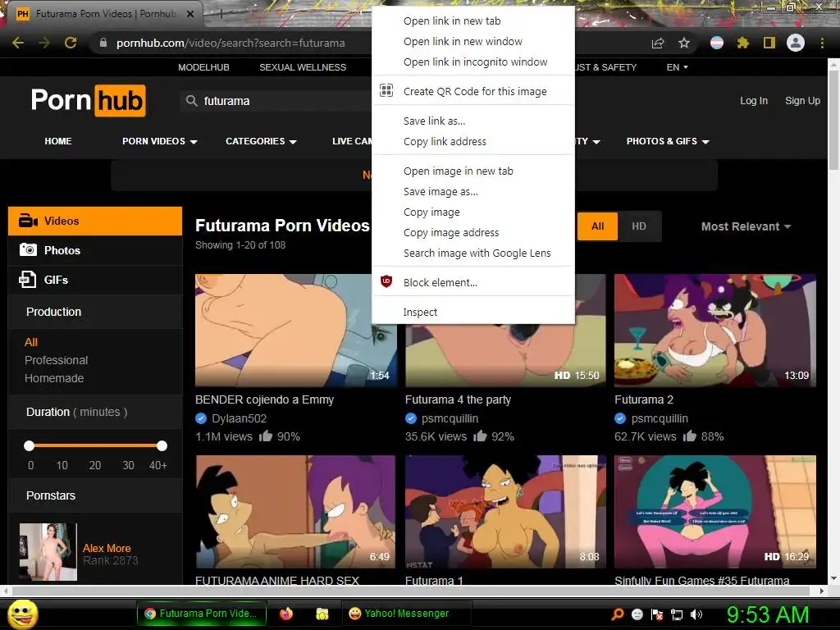Click the volume speaker tray icon

[x=696, y=614]
